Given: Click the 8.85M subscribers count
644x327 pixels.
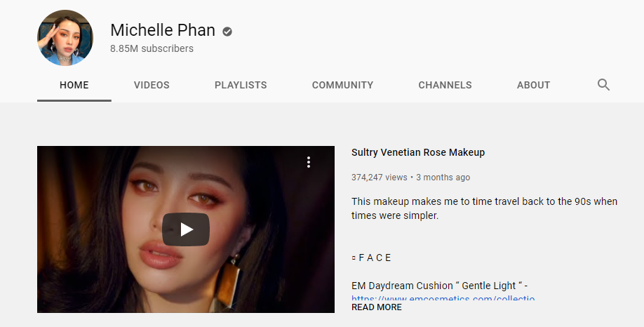Looking at the screenshot, I should click(x=152, y=48).
